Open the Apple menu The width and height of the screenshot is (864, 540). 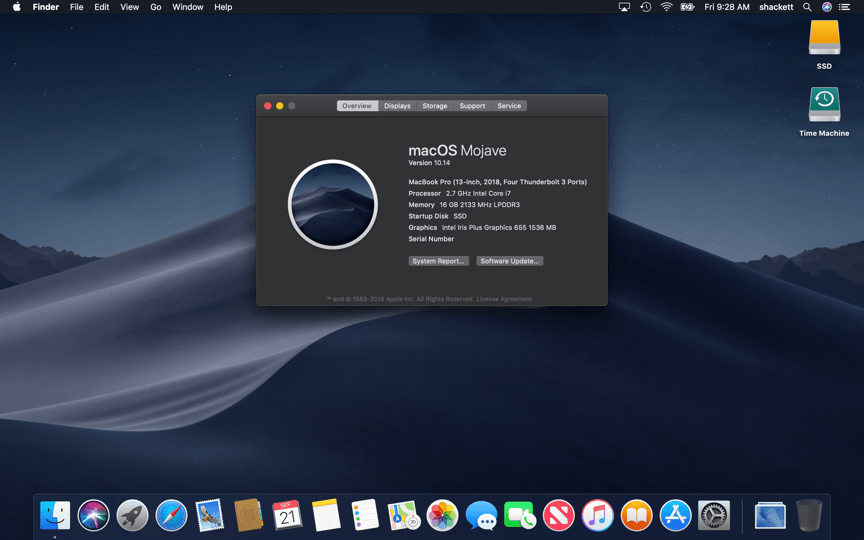pyautogui.click(x=17, y=7)
